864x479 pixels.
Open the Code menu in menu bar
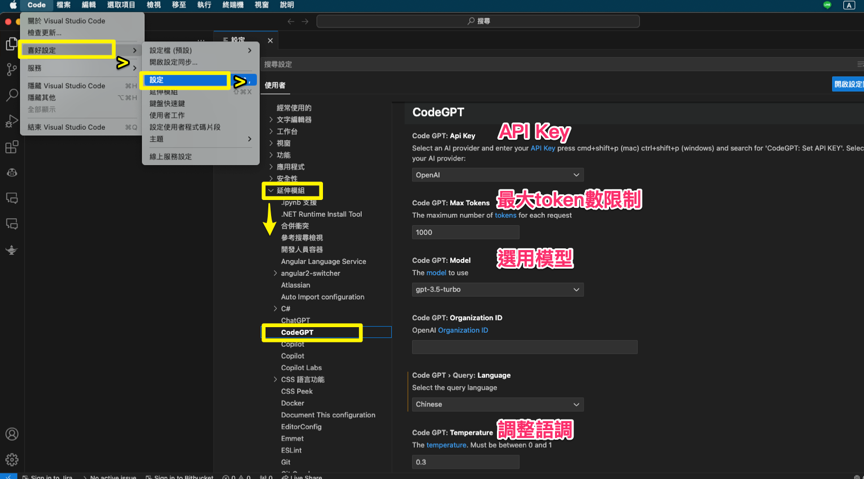coord(36,5)
